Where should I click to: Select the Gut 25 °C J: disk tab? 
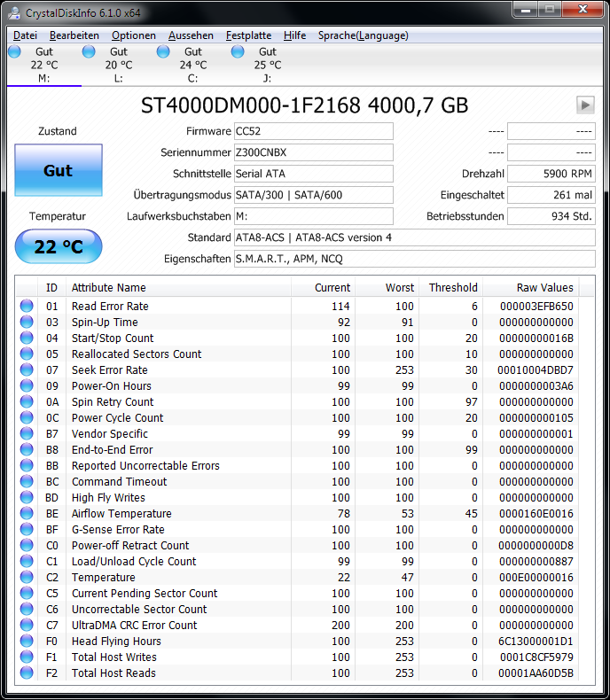tap(268, 65)
